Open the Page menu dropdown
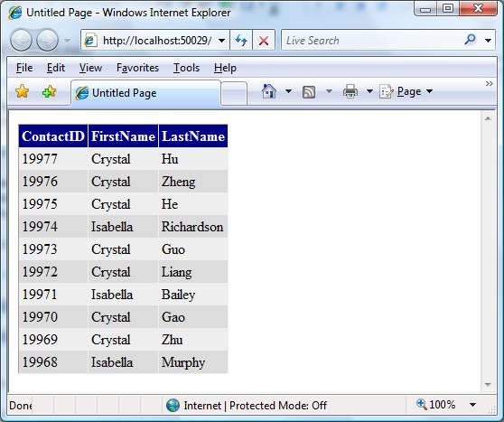 click(x=406, y=91)
